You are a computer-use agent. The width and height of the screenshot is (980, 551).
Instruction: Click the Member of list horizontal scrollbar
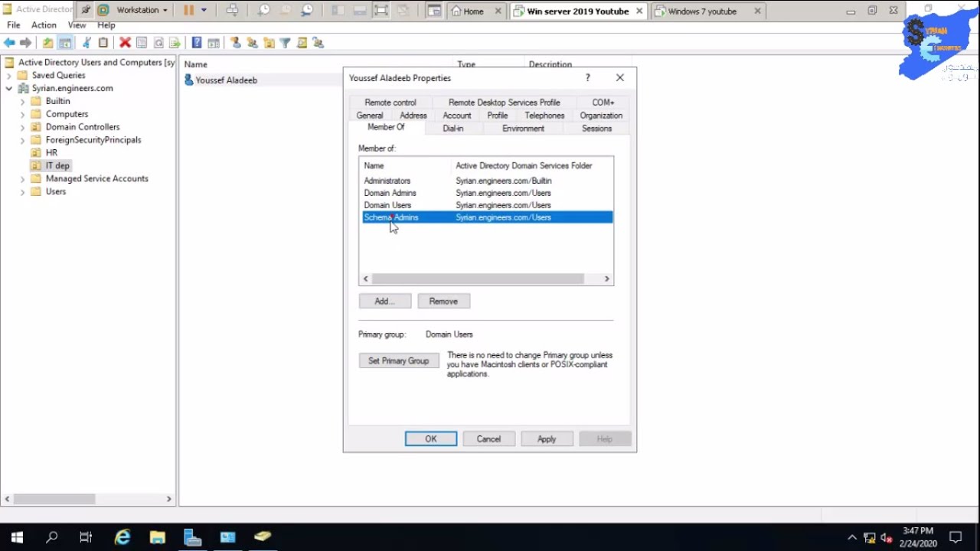click(478, 279)
